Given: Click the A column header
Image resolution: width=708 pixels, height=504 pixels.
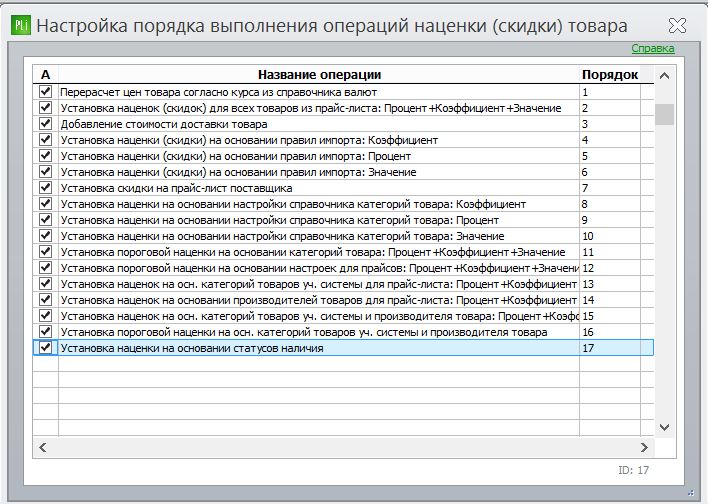Looking at the screenshot, I should [x=45, y=75].
